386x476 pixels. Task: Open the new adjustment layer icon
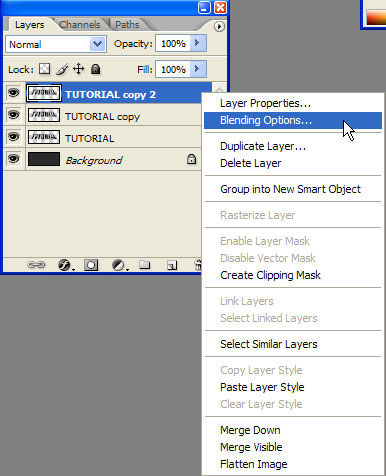click(119, 265)
